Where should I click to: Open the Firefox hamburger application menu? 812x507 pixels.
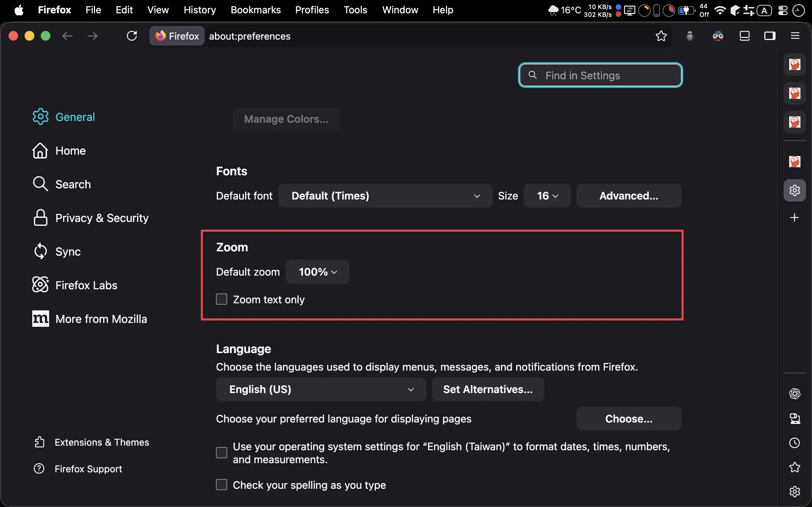795,36
